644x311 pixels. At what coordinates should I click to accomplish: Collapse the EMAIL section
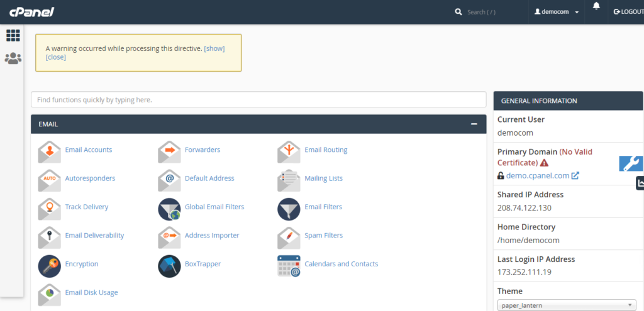pyautogui.click(x=474, y=124)
